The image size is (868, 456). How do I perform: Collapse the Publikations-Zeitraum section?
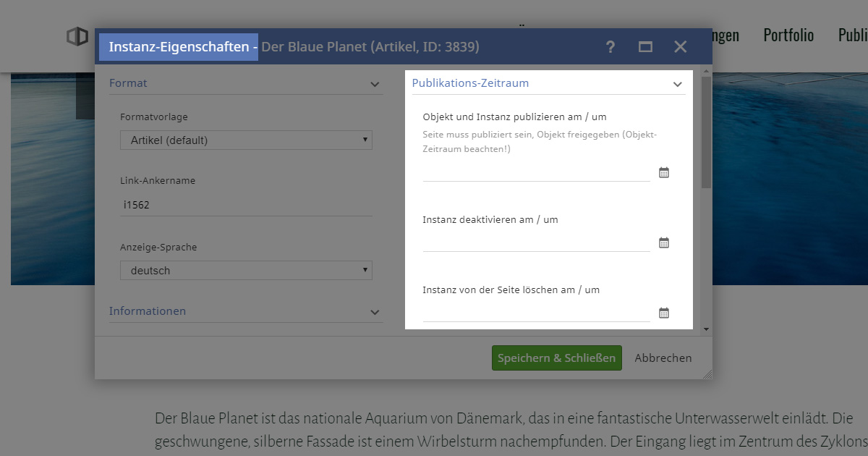pos(677,85)
